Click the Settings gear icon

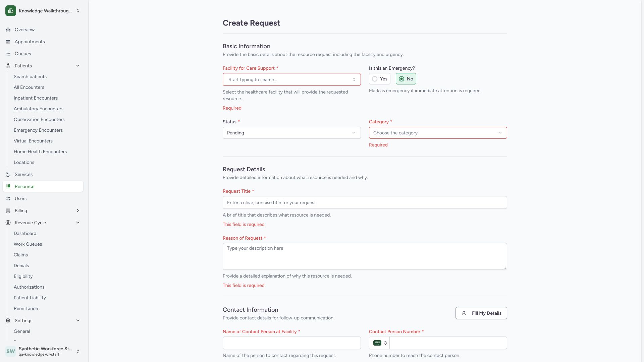click(x=8, y=321)
